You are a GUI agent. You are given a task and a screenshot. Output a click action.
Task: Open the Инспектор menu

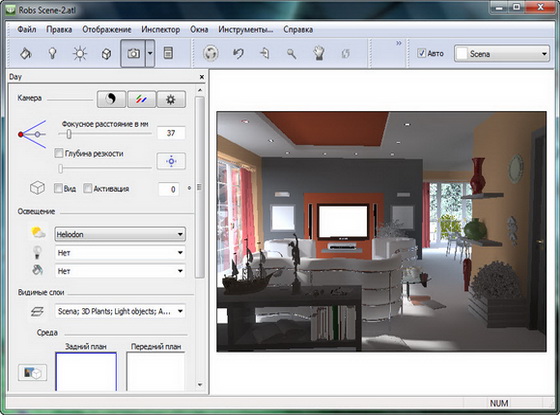click(160, 30)
